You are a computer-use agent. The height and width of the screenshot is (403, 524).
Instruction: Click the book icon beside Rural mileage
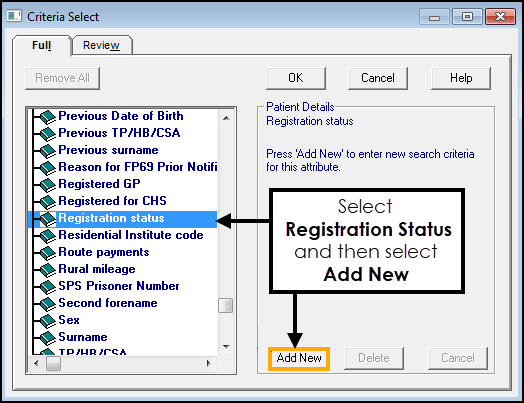(x=48, y=269)
